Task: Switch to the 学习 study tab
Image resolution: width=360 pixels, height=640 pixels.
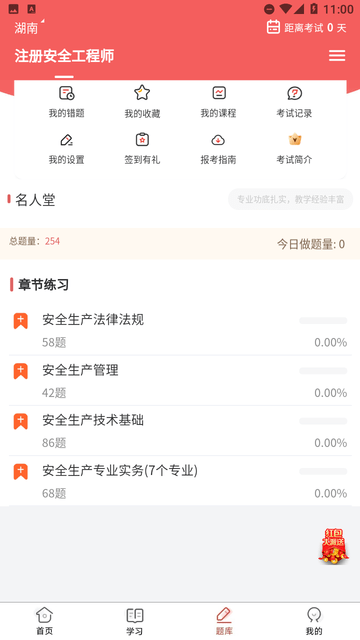Action: 134,621
